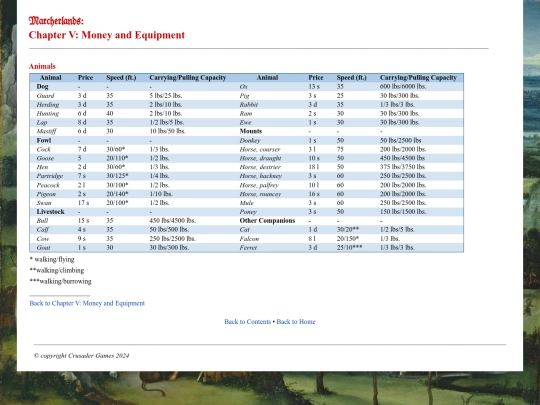Select the Rabbit row name
Screen dimensions: 540x405
point(249,105)
